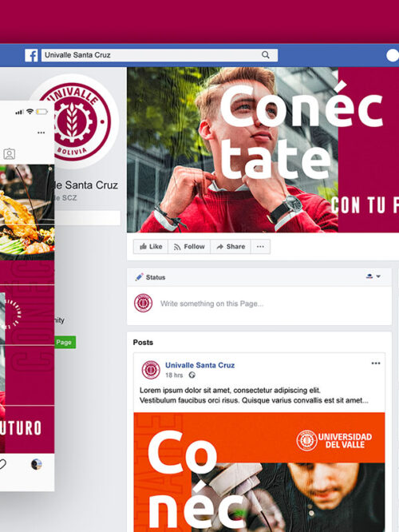Screen dimensions: 399x532
Task: Select the Status tab in composer
Action: (x=150, y=277)
